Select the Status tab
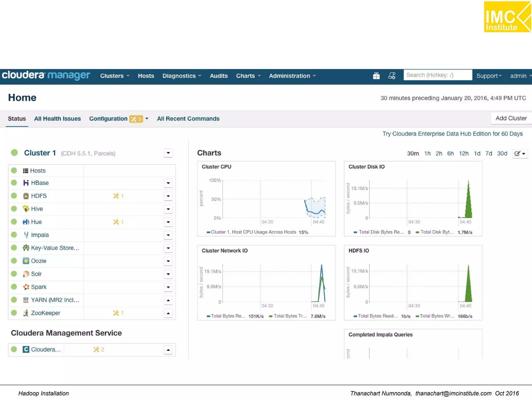Viewport: 532px width, 399px height. tap(17, 119)
